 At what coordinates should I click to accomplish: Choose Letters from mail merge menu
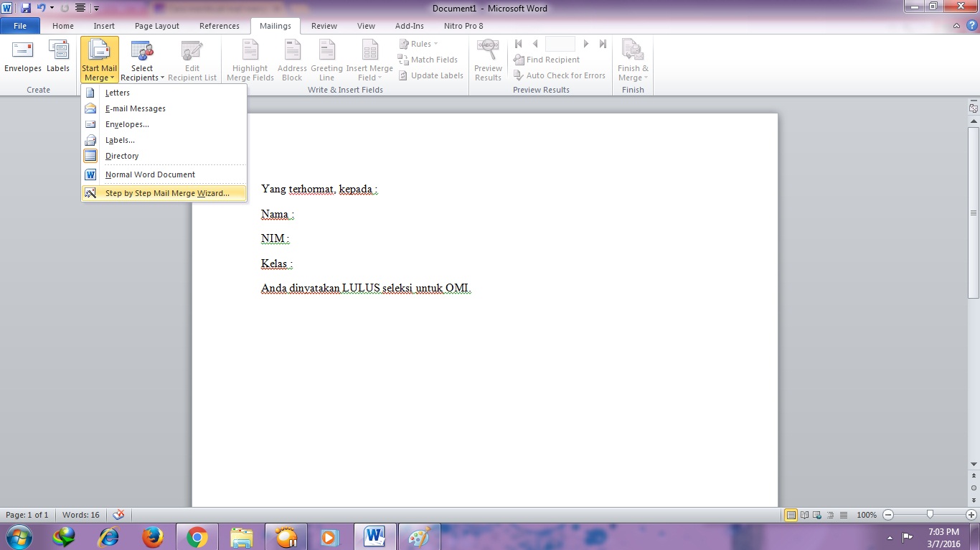pyautogui.click(x=164, y=93)
